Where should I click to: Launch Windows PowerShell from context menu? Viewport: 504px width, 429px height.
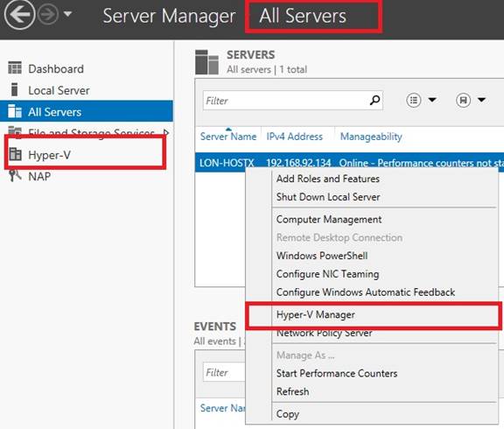coord(322,256)
